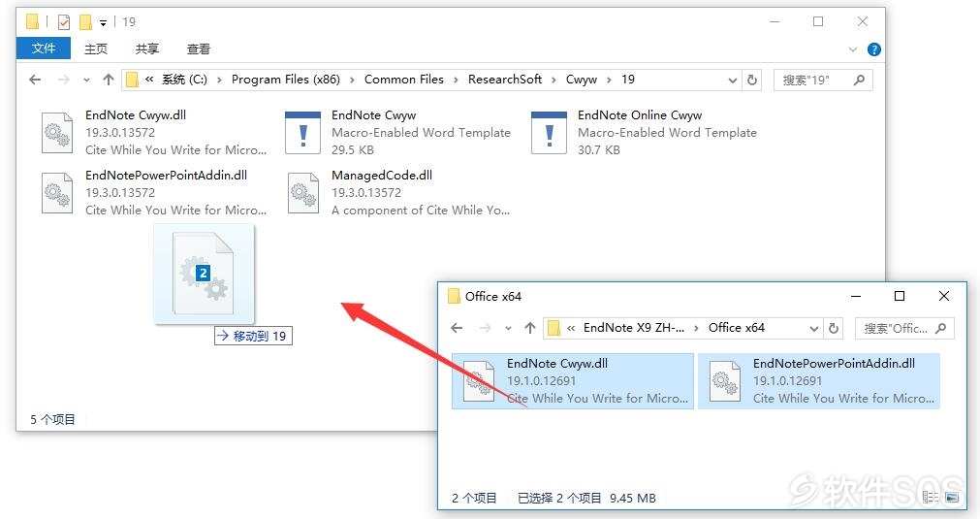The image size is (980, 519).
Task: Click EndNotePowerPointAddin.dll name in Office x64
Action: coord(834,363)
